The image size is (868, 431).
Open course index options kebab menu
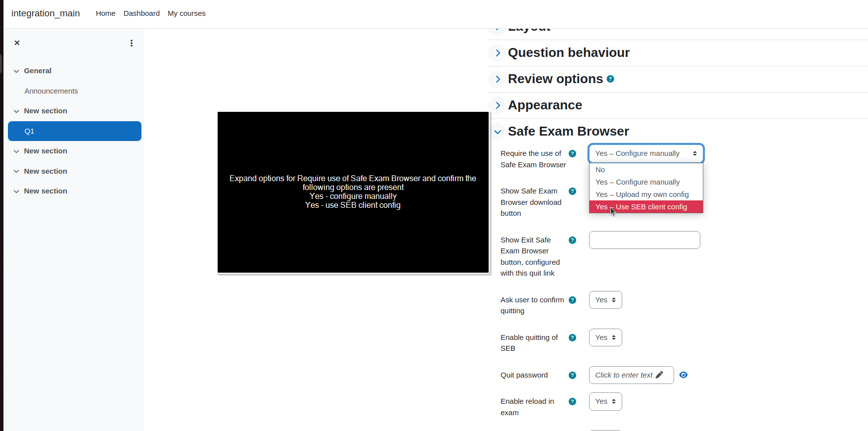[x=132, y=43]
